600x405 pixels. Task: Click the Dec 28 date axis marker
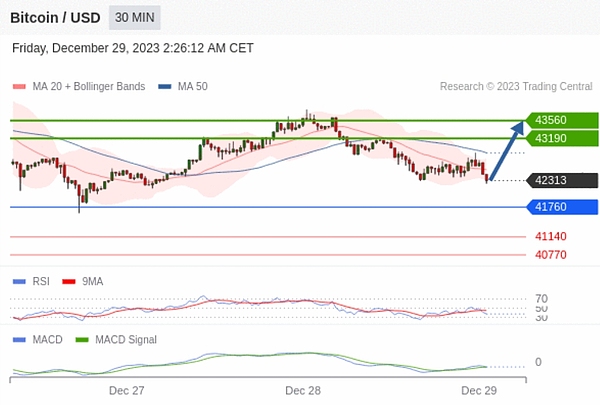(x=302, y=391)
